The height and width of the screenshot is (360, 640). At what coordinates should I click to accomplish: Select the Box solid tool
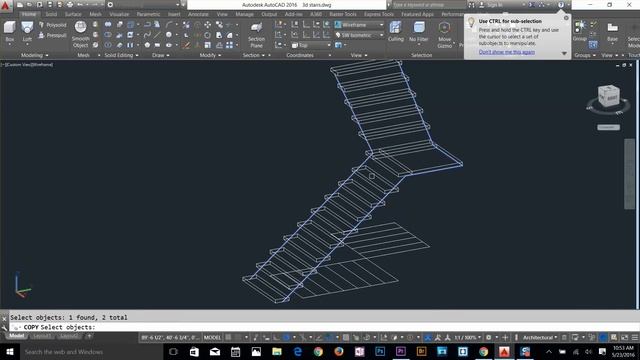point(9,32)
